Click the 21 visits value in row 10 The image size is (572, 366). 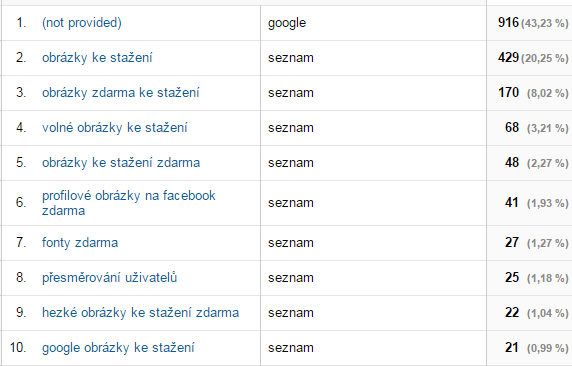coord(511,348)
